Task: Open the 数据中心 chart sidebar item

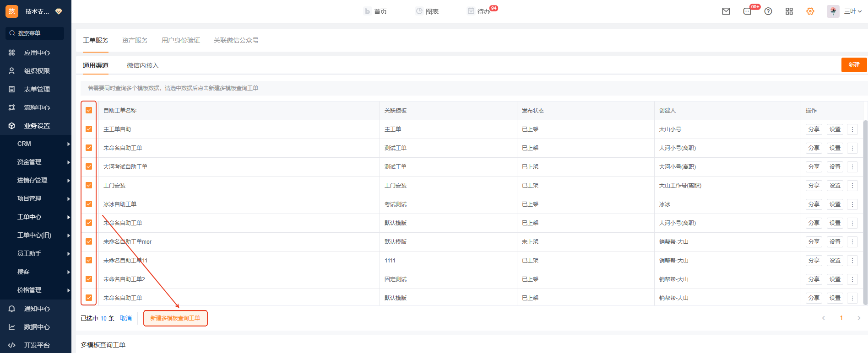Action: (36, 327)
